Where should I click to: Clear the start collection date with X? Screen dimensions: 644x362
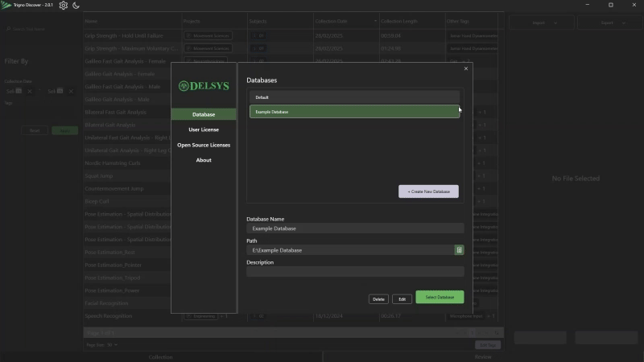(x=30, y=91)
